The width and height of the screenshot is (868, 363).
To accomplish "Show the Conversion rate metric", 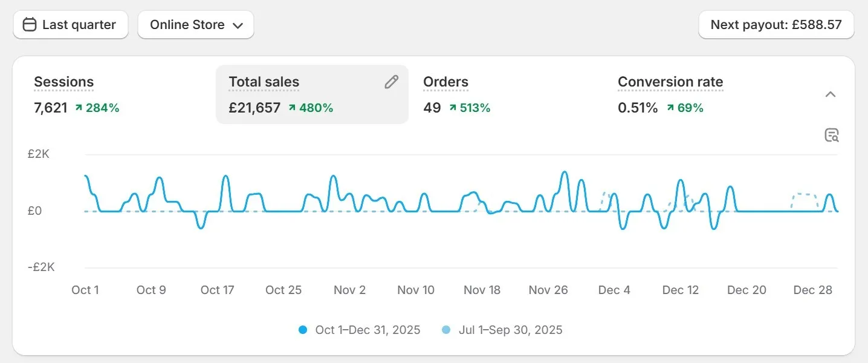I will [x=670, y=82].
